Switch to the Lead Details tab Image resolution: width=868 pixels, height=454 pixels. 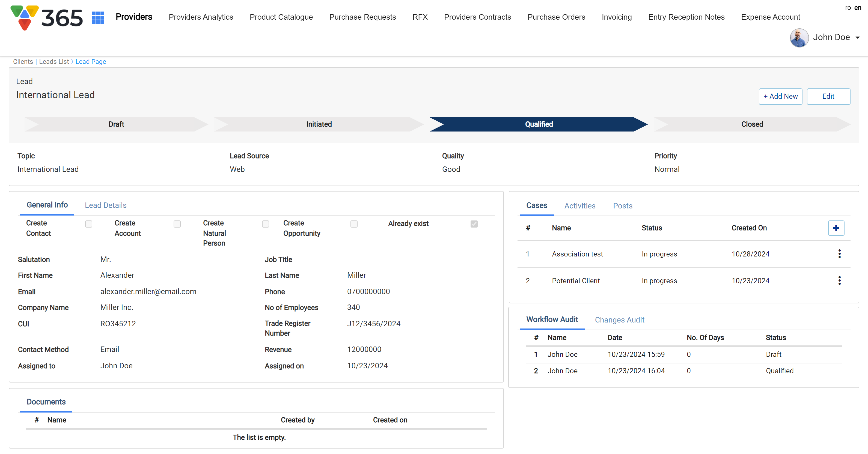coord(105,205)
